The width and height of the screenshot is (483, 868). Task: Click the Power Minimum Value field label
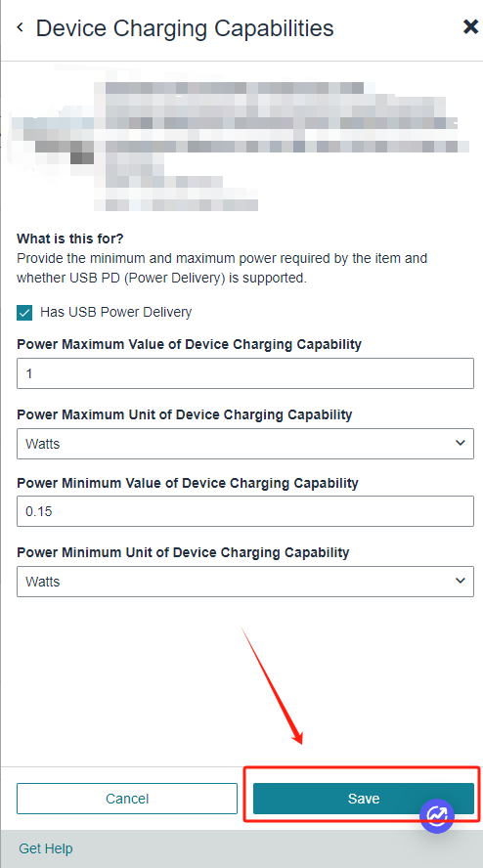(188, 483)
